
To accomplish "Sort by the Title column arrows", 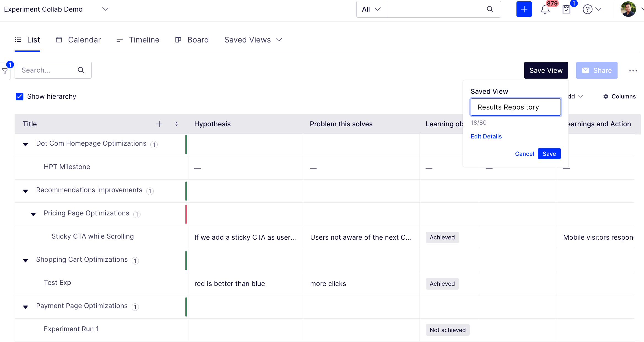I will pyautogui.click(x=177, y=124).
